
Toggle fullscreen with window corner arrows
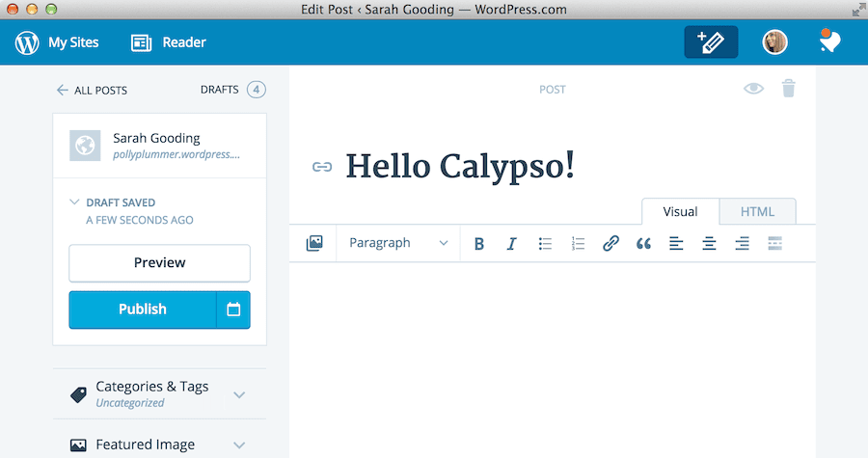(858, 10)
